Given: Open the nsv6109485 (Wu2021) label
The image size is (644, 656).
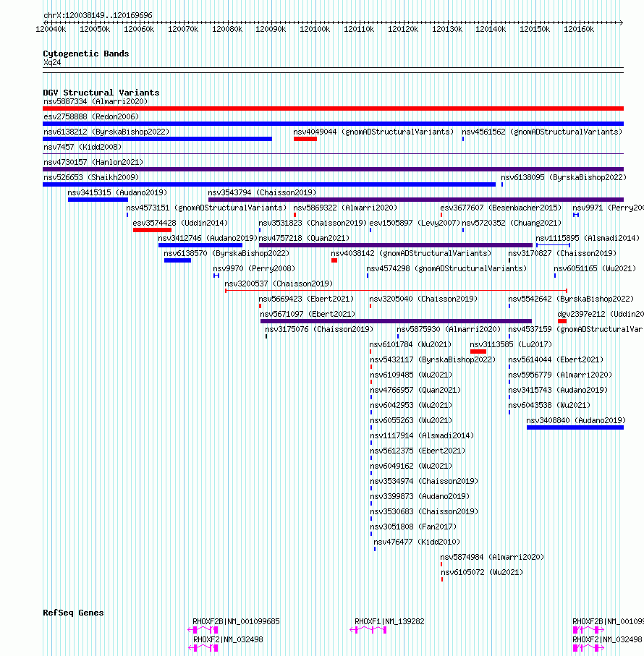Looking at the screenshot, I should [411, 375].
